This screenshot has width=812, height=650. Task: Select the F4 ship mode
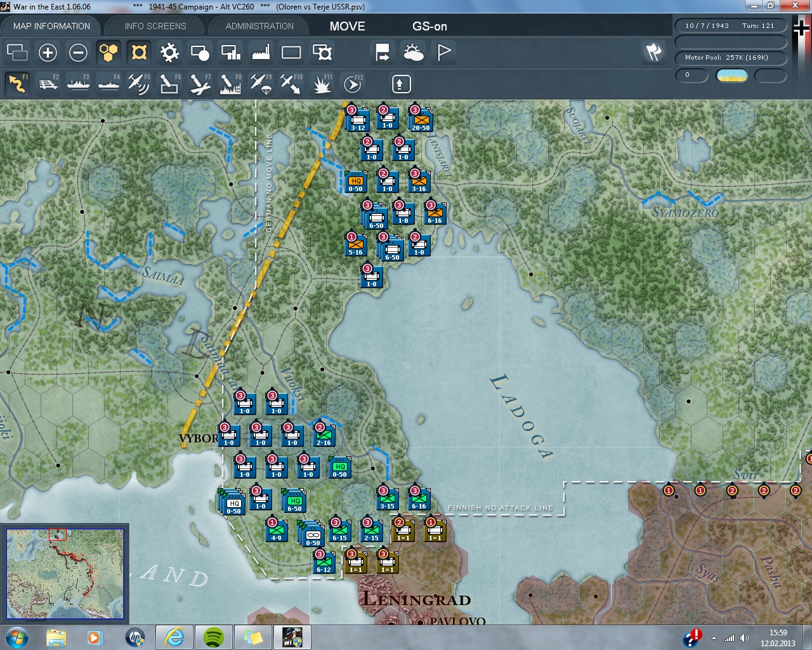108,84
